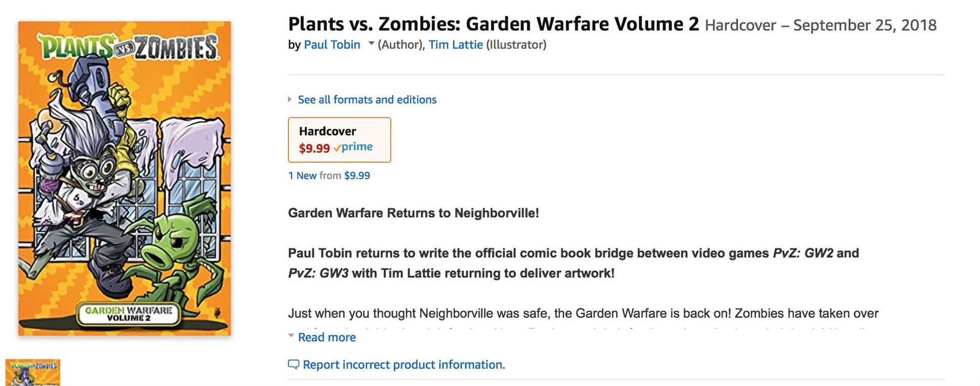Click the speech bubble report icon

(x=293, y=365)
